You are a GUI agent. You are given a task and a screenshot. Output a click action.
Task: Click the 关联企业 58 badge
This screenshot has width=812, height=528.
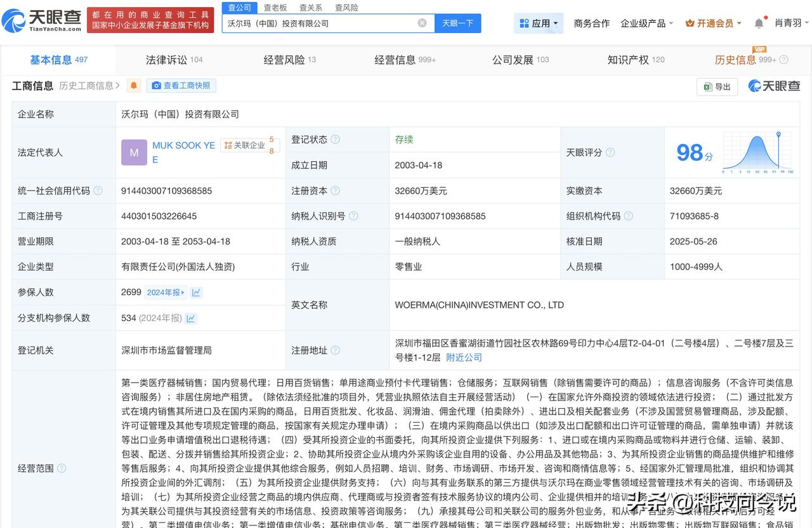250,145
